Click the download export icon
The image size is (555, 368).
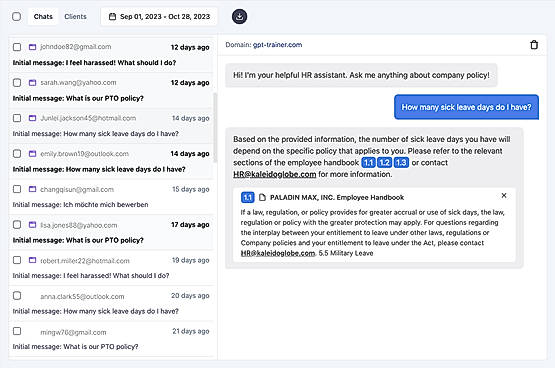[240, 17]
